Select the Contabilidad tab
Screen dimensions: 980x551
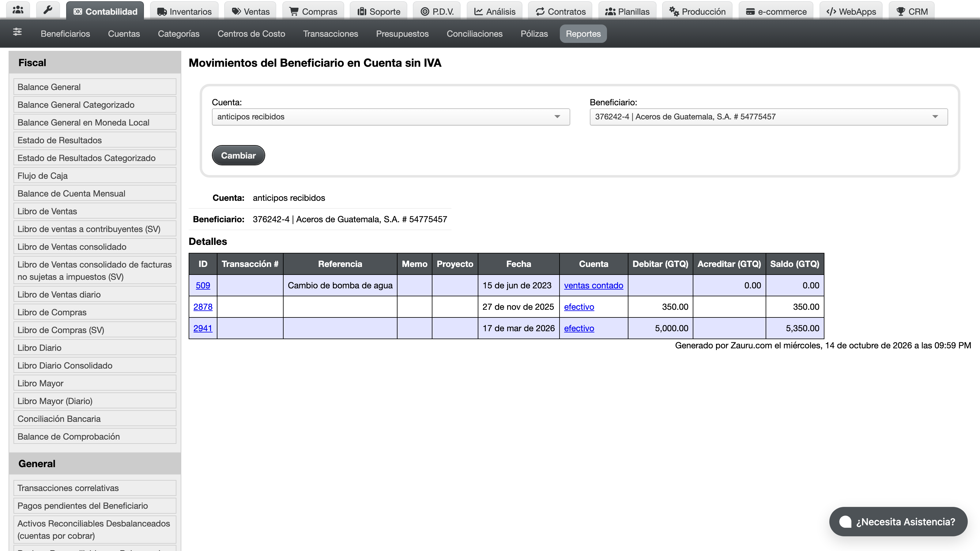(x=105, y=11)
